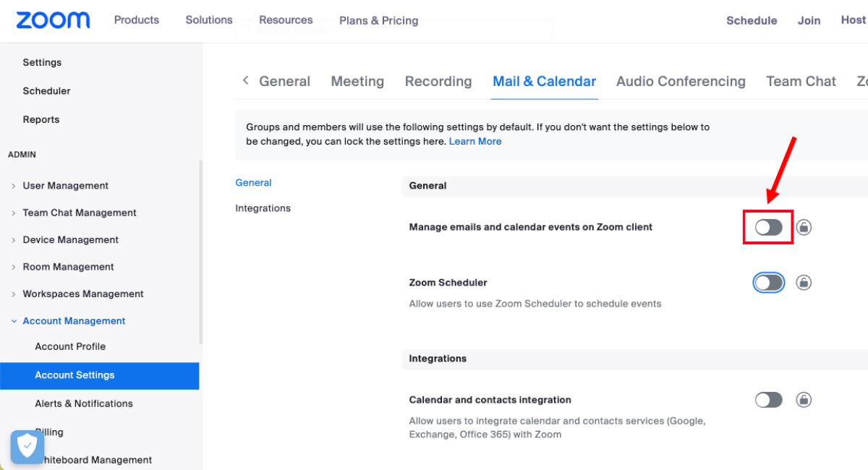Viewport: 868px width, 470px height.
Task: Open Alerts & Notifications page
Action: tap(84, 403)
